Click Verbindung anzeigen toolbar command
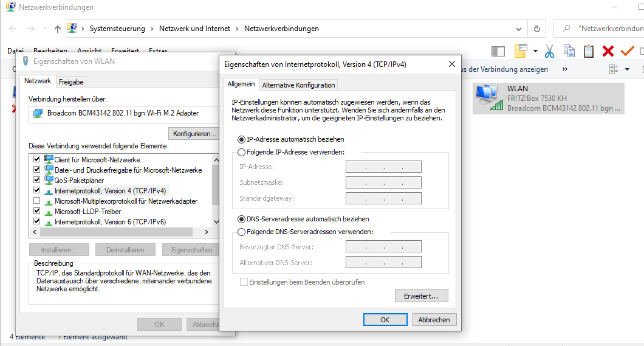644x346 pixels. (504, 69)
